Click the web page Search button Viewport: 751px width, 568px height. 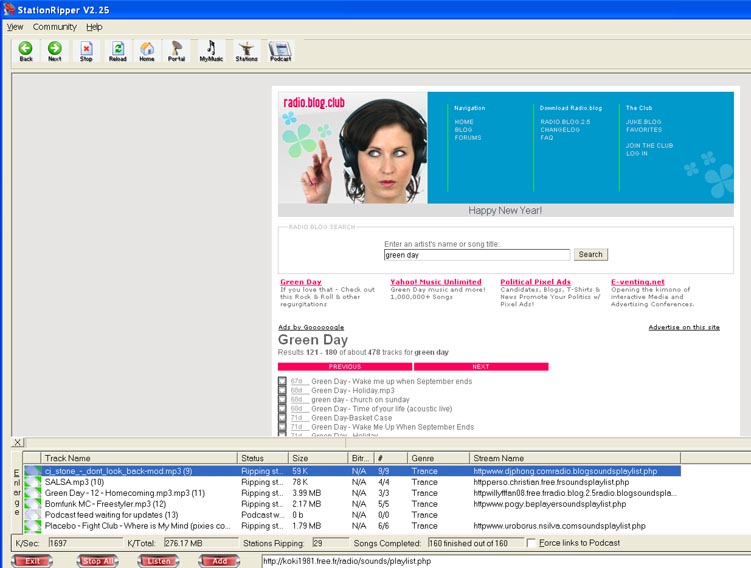pyautogui.click(x=591, y=254)
